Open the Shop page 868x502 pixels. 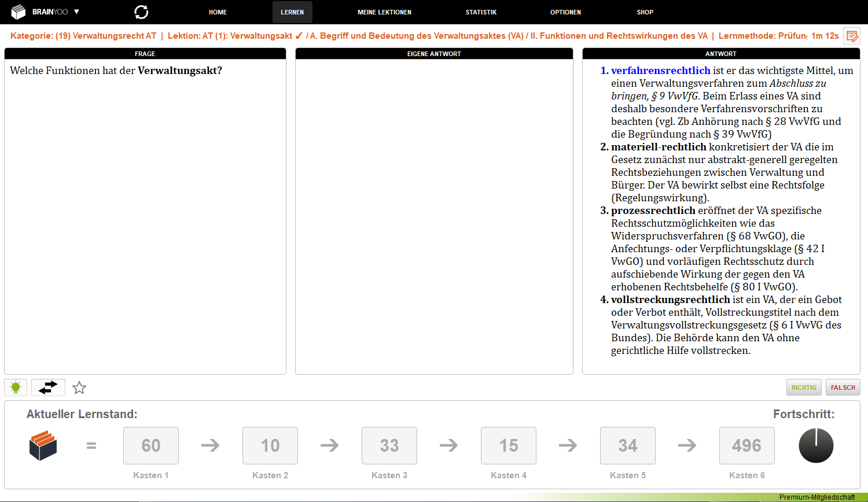coord(645,12)
